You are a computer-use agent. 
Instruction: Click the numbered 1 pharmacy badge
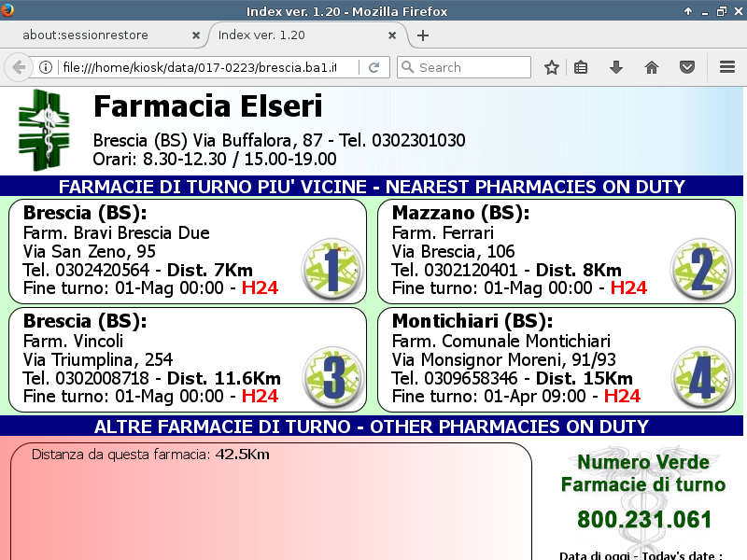[332, 268]
